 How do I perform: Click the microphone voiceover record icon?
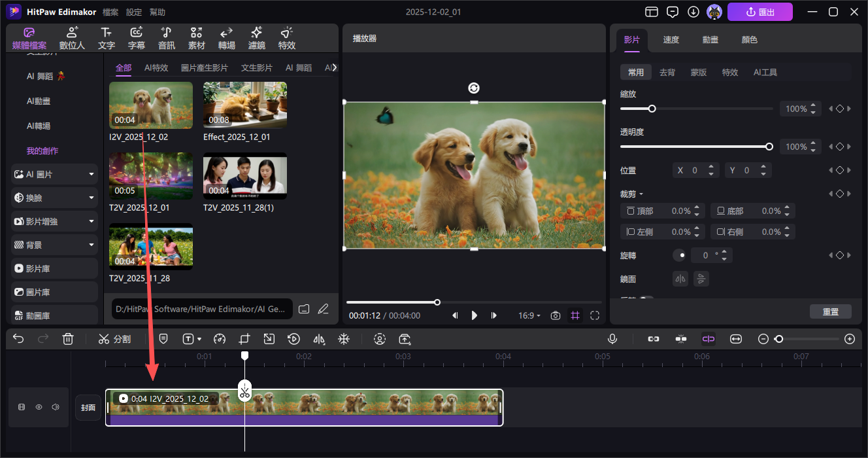pos(612,339)
